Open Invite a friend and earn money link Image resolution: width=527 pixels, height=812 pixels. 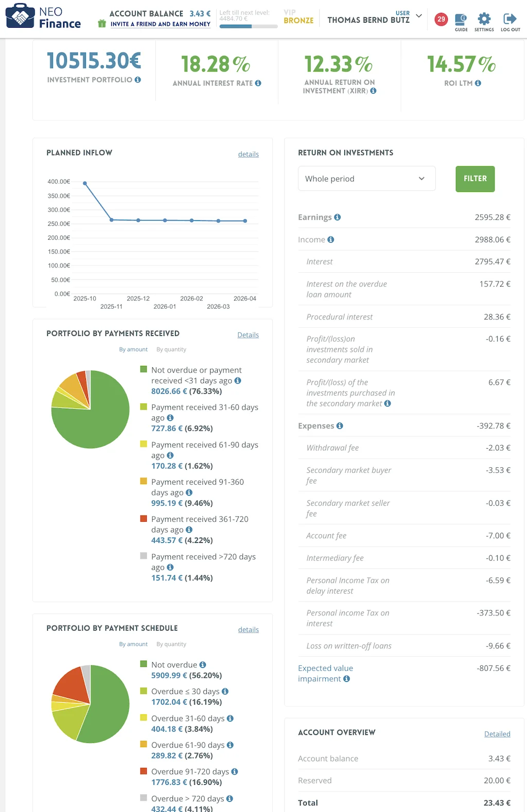tap(160, 24)
